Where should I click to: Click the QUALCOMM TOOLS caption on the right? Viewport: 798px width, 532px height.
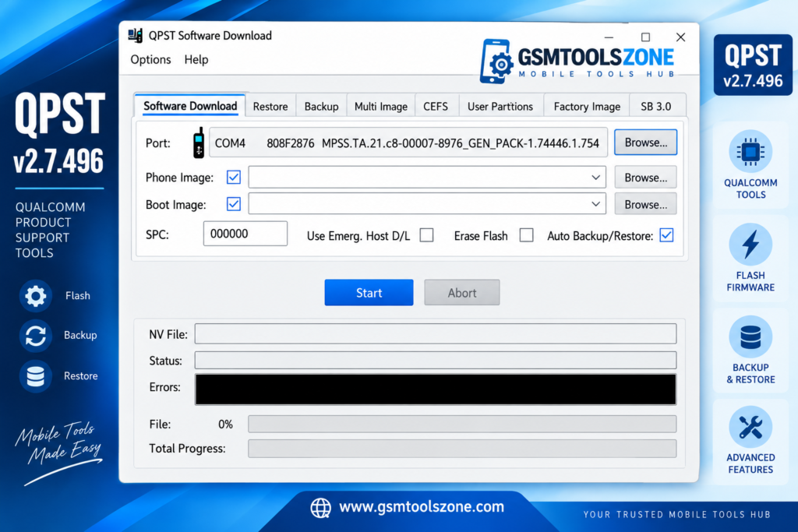750,188
